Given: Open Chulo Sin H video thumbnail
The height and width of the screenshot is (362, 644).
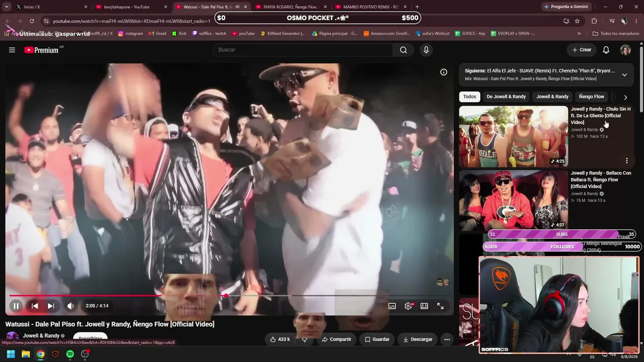Looking at the screenshot, I should [x=513, y=136].
